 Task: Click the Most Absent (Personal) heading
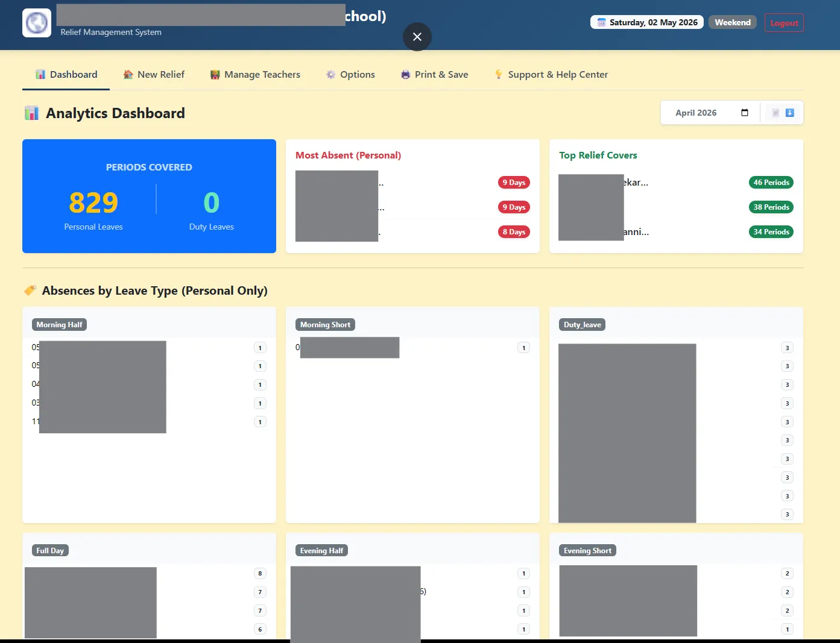(348, 155)
